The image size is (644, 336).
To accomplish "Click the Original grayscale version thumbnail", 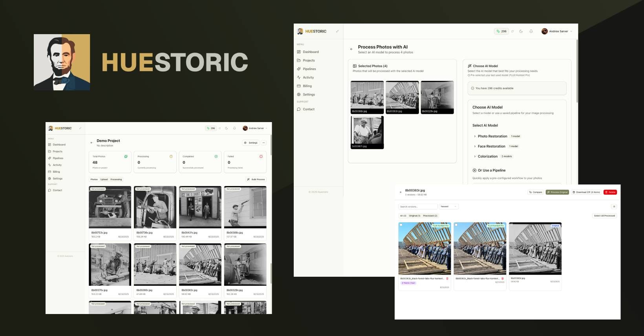I will [x=535, y=248].
